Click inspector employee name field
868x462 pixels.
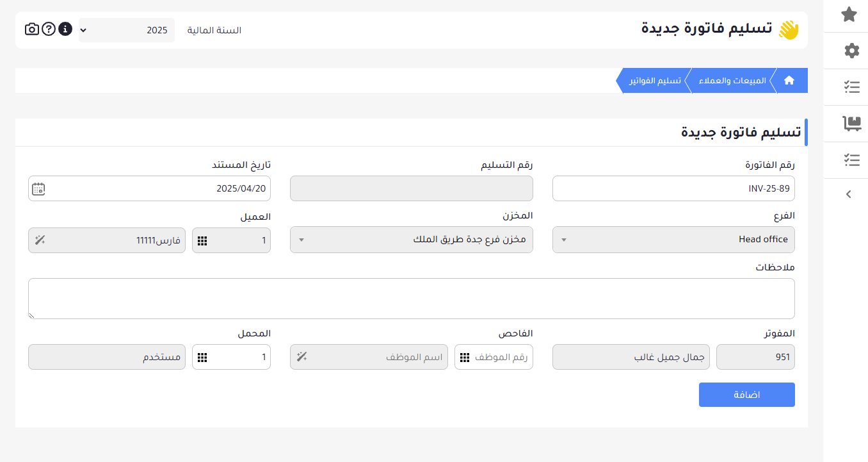click(369, 357)
